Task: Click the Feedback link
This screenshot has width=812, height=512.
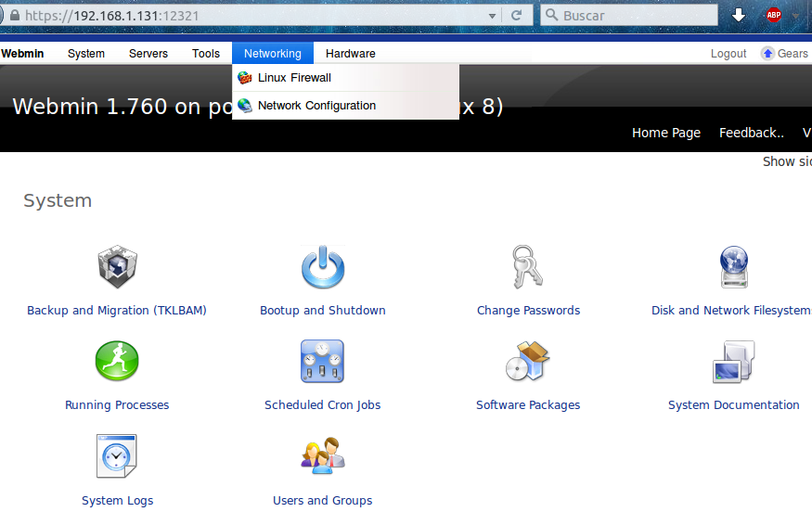Action: click(x=751, y=133)
